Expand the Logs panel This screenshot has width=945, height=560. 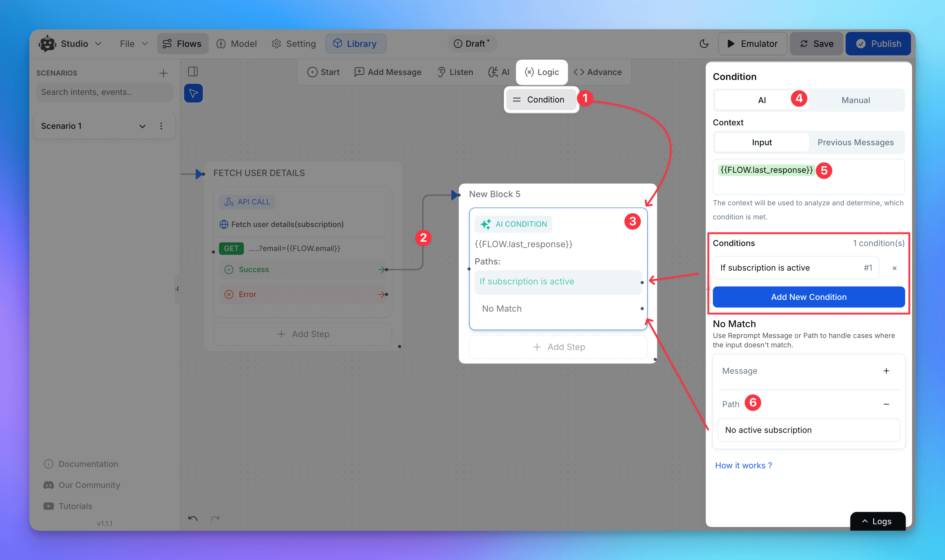click(x=877, y=521)
